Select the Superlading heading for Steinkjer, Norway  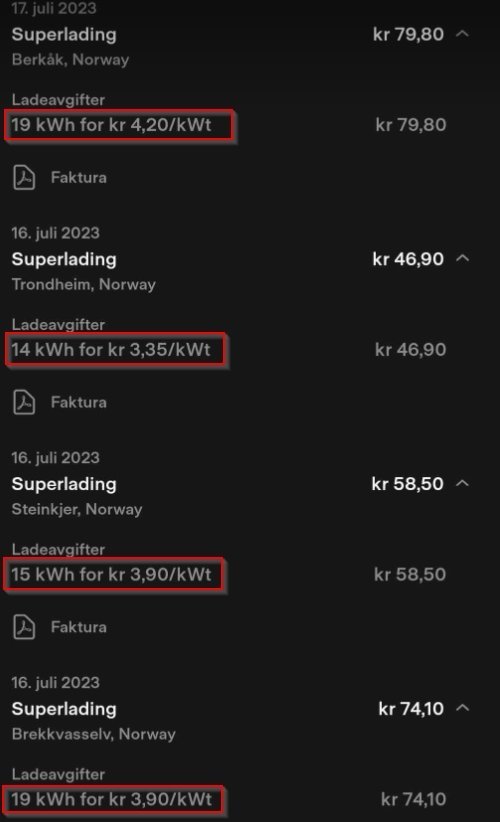tap(64, 485)
